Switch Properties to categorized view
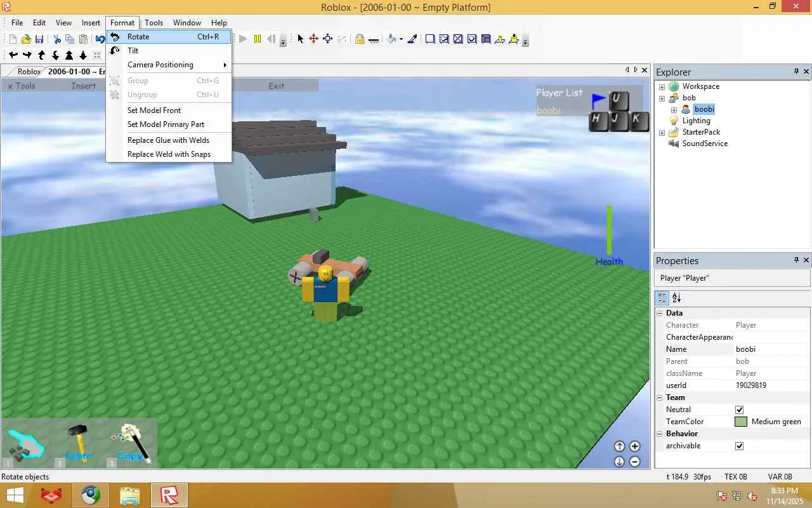The height and width of the screenshot is (508, 812). point(662,297)
